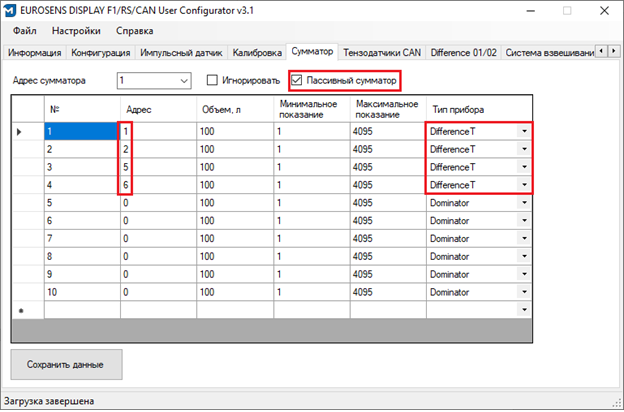Close the configurator window
This screenshot has height=412, width=624.
click(x=604, y=11)
